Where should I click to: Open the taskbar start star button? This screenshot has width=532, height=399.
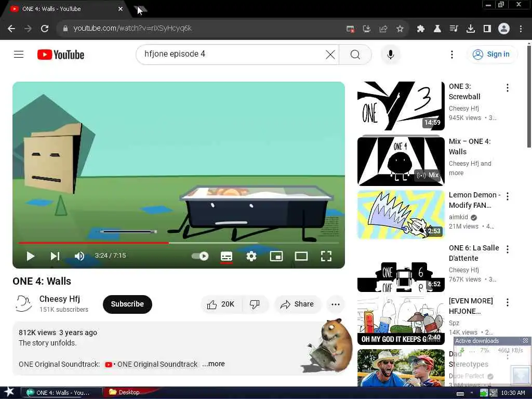coord(9,392)
